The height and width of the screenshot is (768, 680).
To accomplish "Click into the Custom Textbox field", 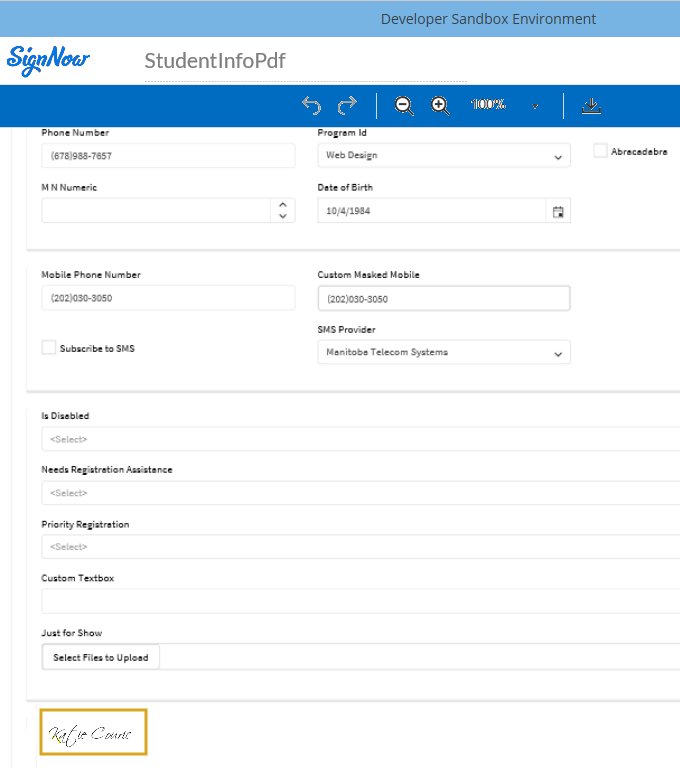I will click(360, 601).
